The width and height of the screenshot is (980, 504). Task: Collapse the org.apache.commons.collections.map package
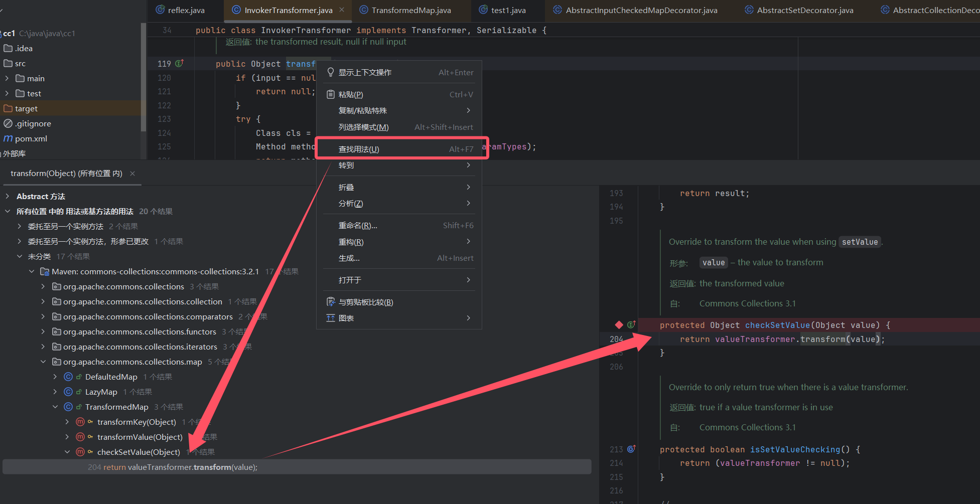(43, 362)
